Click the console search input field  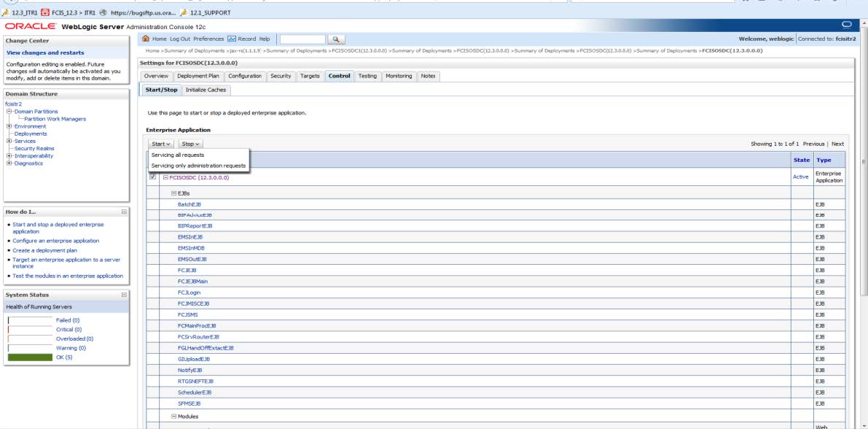click(x=302, y=39)
